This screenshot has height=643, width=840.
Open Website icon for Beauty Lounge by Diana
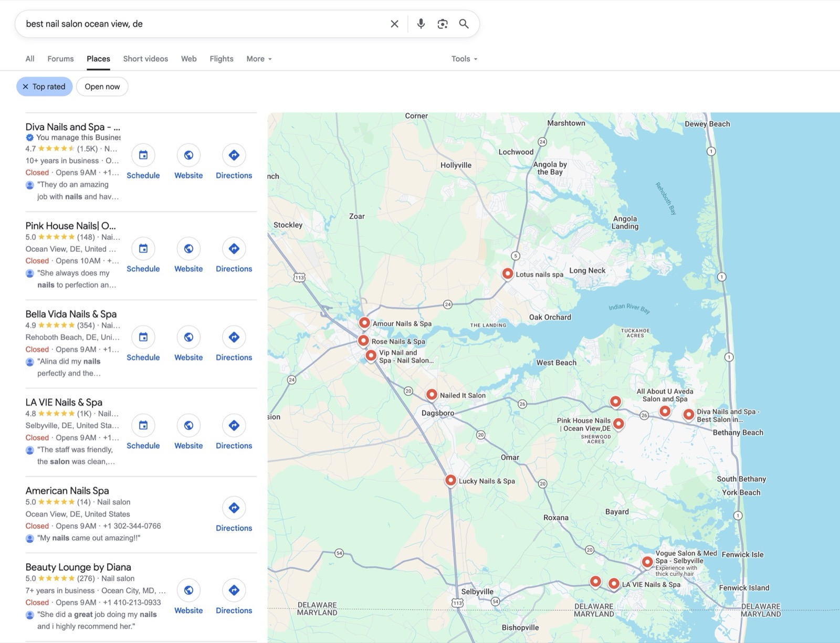pyautogui.click(x=188, y=590)
